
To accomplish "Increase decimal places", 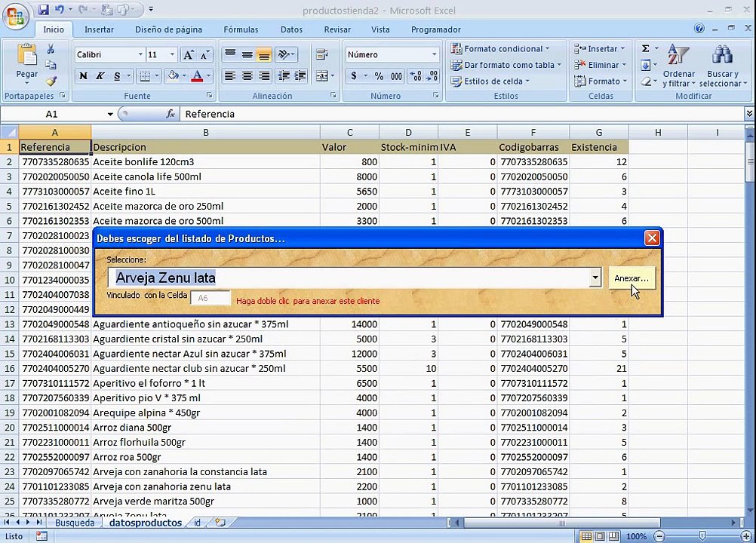I will [415, 75].
